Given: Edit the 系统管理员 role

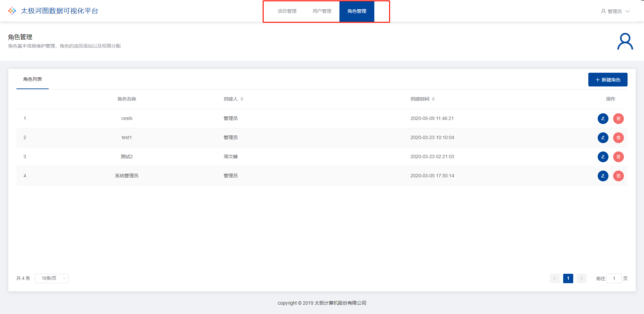Looking at the screenshot, I should pos(603,176).
